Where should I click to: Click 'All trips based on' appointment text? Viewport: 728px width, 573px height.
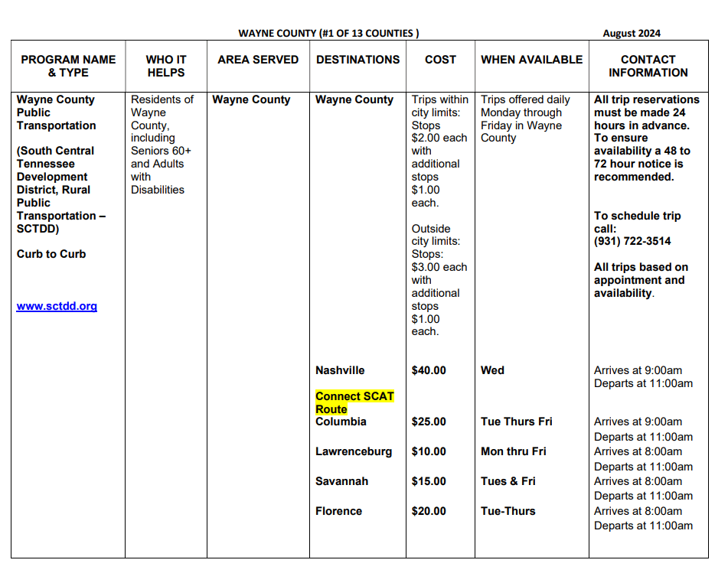pos(641,267)
